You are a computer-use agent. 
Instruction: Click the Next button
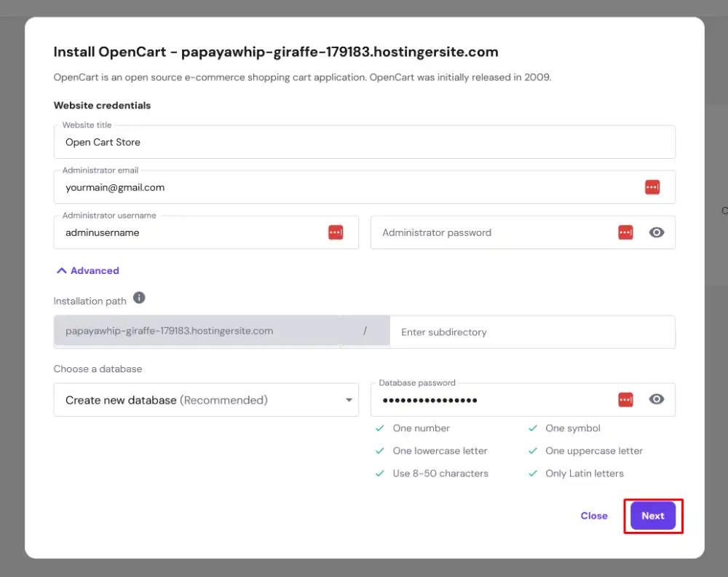click(653, 516)
